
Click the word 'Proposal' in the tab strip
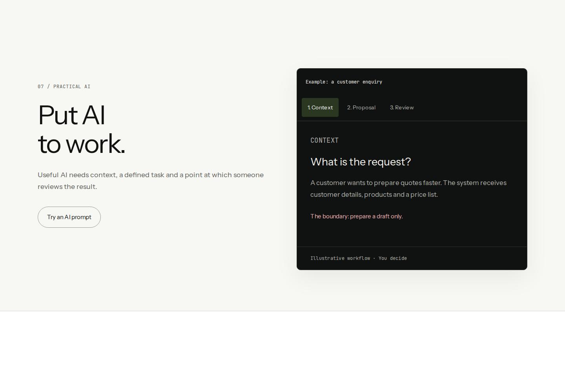pyautogui.click(x=364, y=107)
